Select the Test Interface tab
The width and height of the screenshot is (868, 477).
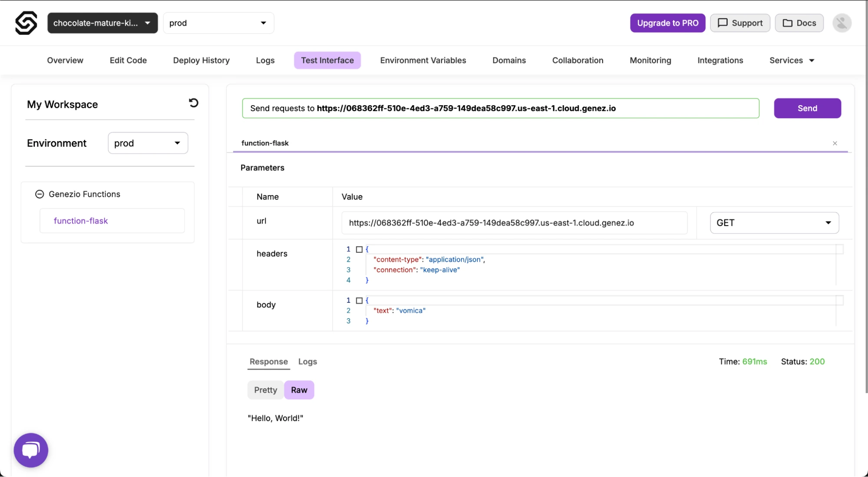point(327,60)
